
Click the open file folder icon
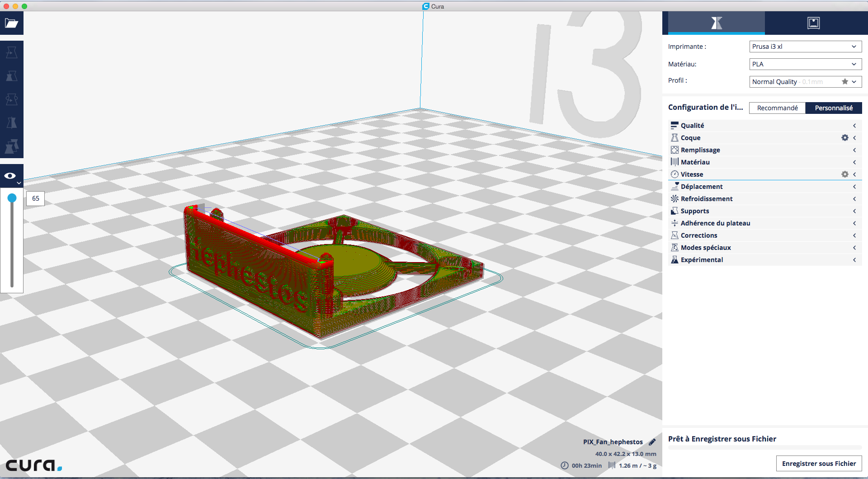11,23
